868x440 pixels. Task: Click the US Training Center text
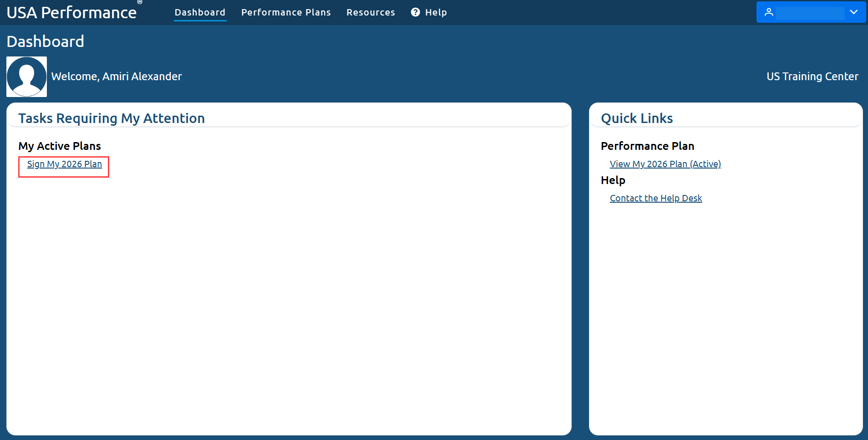click(812, 77)
